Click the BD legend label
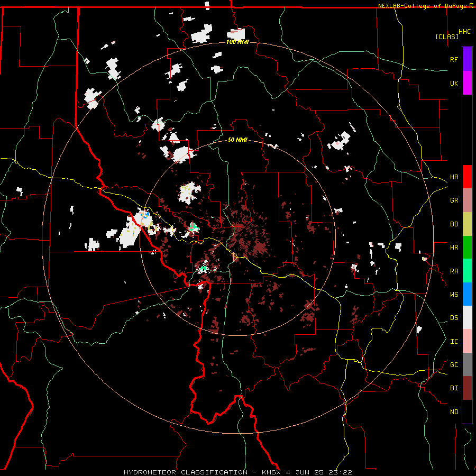476x476 pixels. 454,224
